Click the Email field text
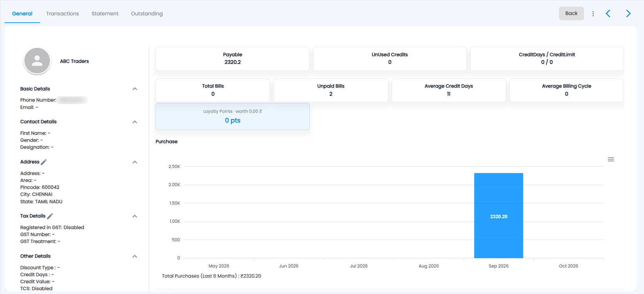Image resolution: width=644 pixels, height=294 pixels. pos(29,108)
